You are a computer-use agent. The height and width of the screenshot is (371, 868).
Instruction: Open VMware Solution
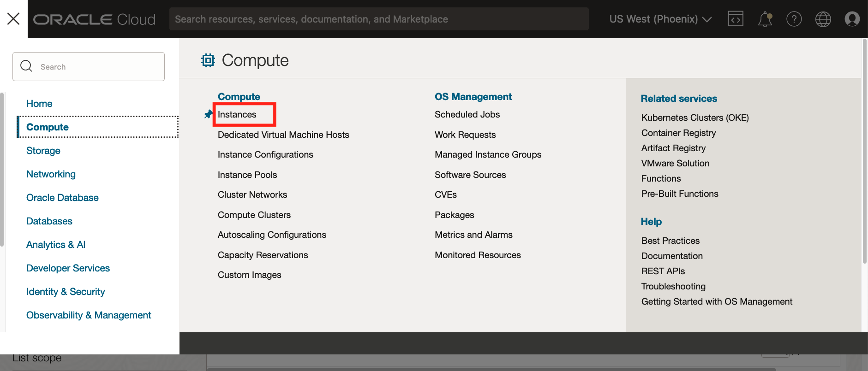click(675, 163)
